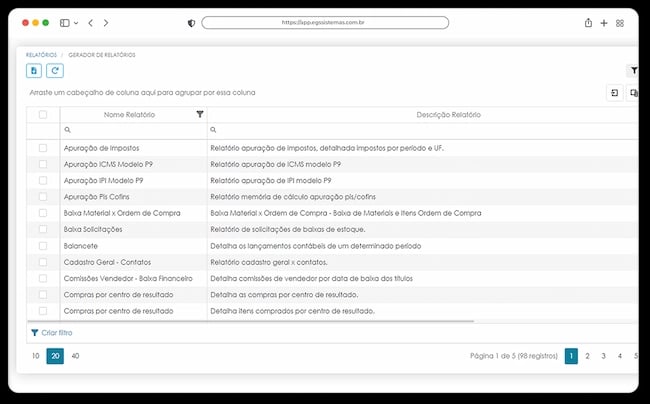650x404 pixels.
Task: Click the browser share icon
Action: (x=588, y=23)
